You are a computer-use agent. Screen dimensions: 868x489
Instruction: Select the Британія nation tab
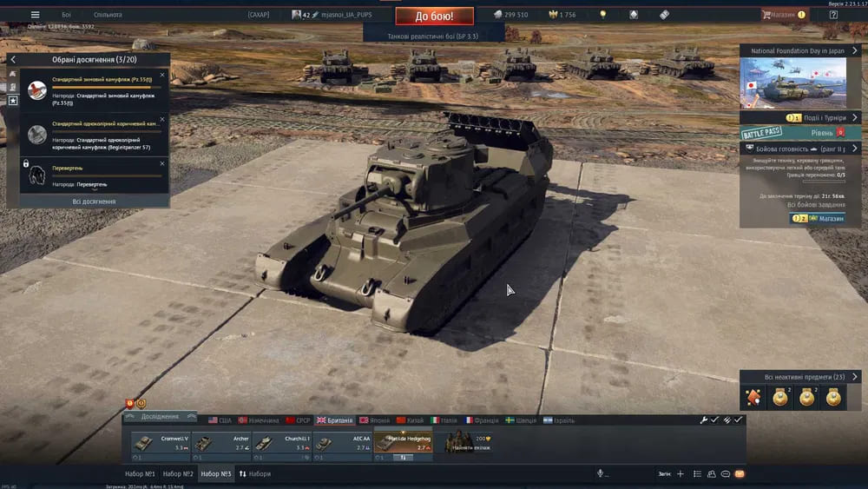(x=334, y=420)
